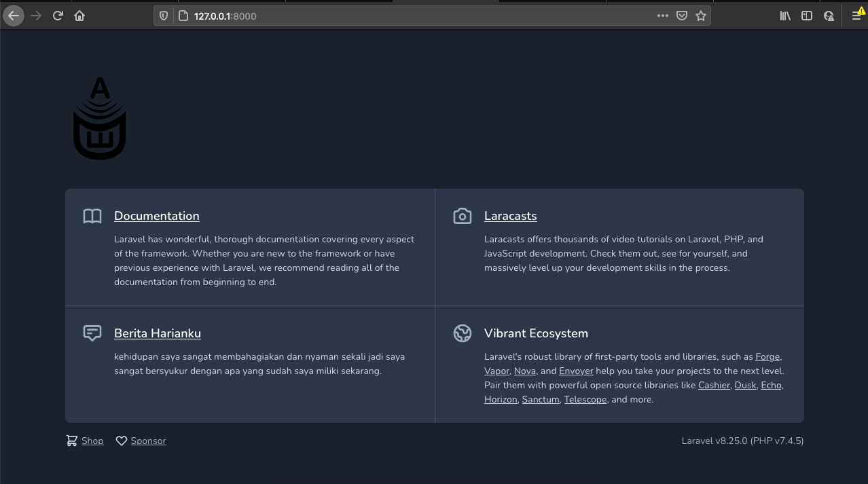Follow the Telescope link
Screen dimensions: 868x484
[585, 399]
